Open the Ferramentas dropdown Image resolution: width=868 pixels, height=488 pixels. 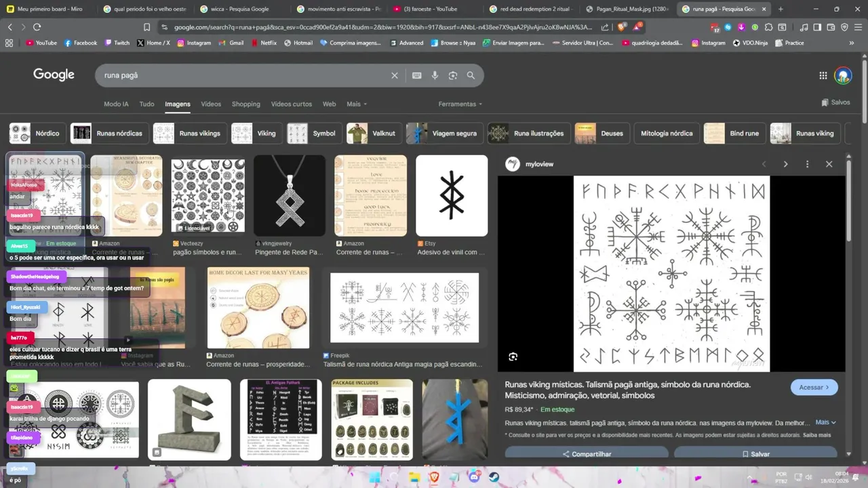[x=460, y=104]
